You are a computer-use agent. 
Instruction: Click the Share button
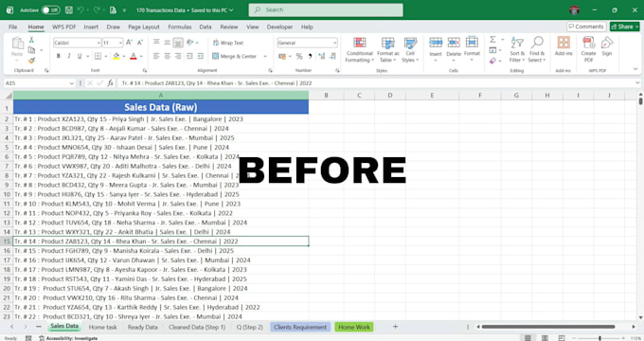coord(624,27)
